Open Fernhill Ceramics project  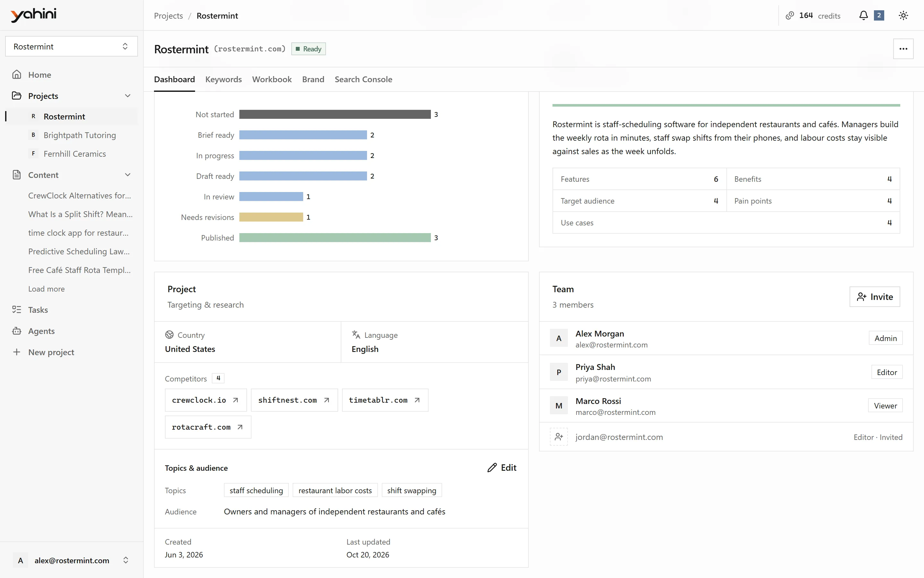(74, 154)
